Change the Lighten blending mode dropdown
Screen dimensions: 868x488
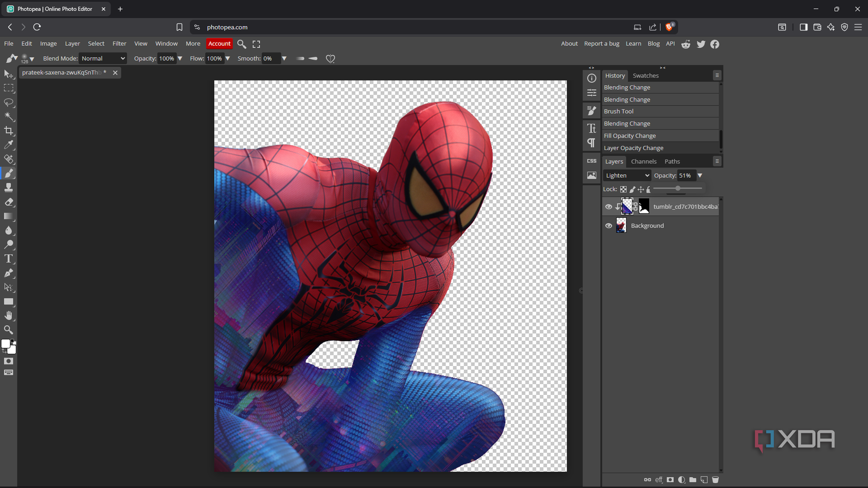(627, 175)
